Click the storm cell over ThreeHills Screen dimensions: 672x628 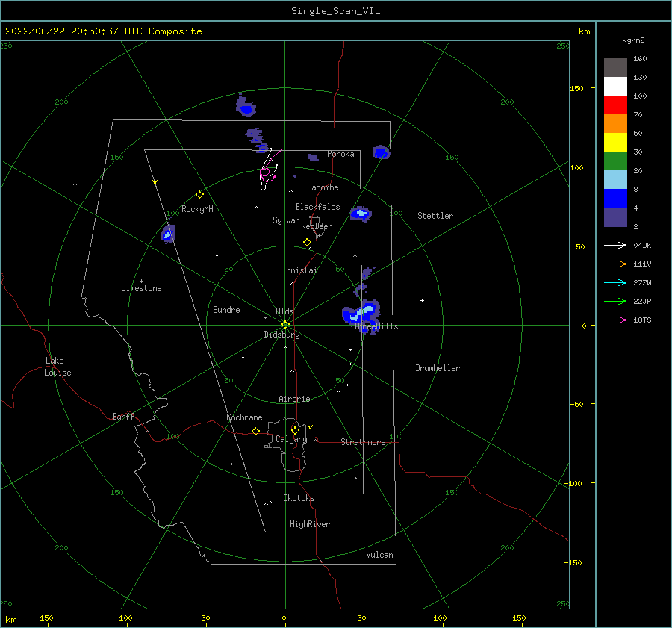[x=361, y=315]
